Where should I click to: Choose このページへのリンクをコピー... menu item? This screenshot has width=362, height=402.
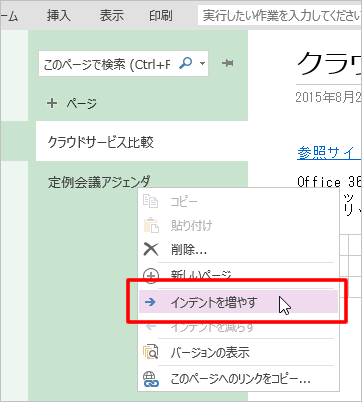tap(239, 379)
